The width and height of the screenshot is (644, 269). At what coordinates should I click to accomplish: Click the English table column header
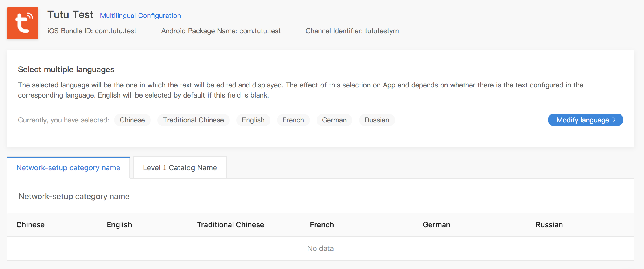pos(119,225)
